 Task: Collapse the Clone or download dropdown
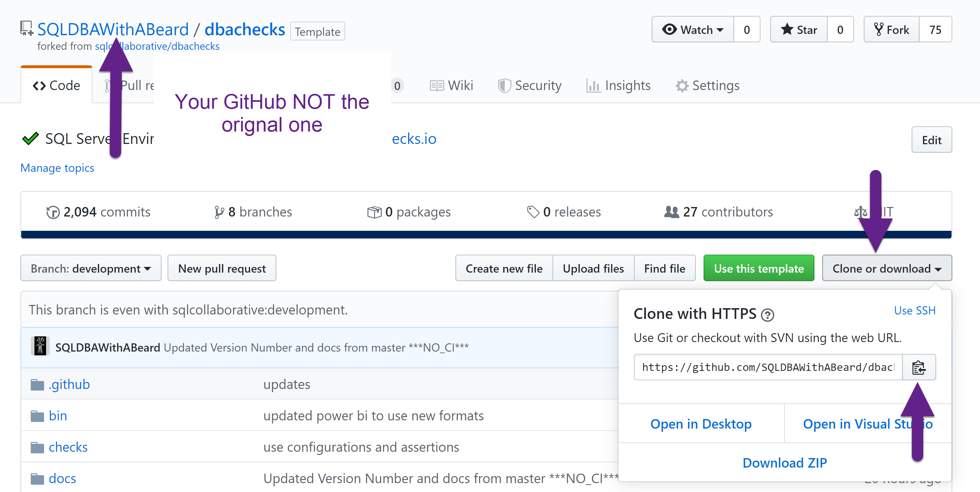tap(886, 268)
